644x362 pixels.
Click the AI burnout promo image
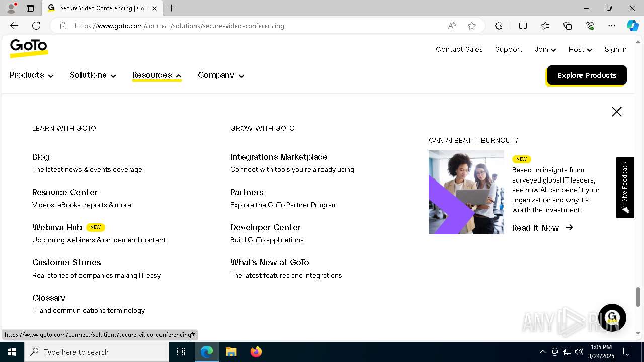[466, 192]
